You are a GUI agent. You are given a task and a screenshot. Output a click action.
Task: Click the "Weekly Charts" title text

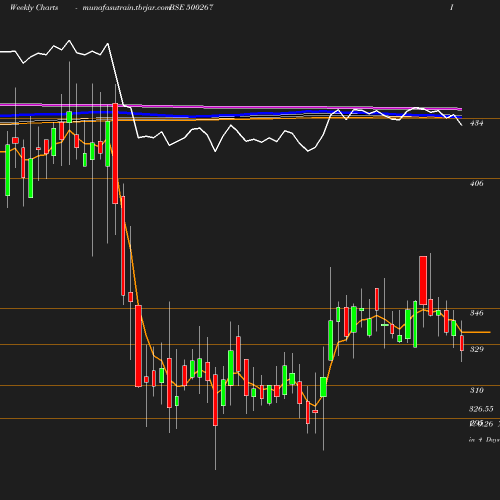pos(34,8)
